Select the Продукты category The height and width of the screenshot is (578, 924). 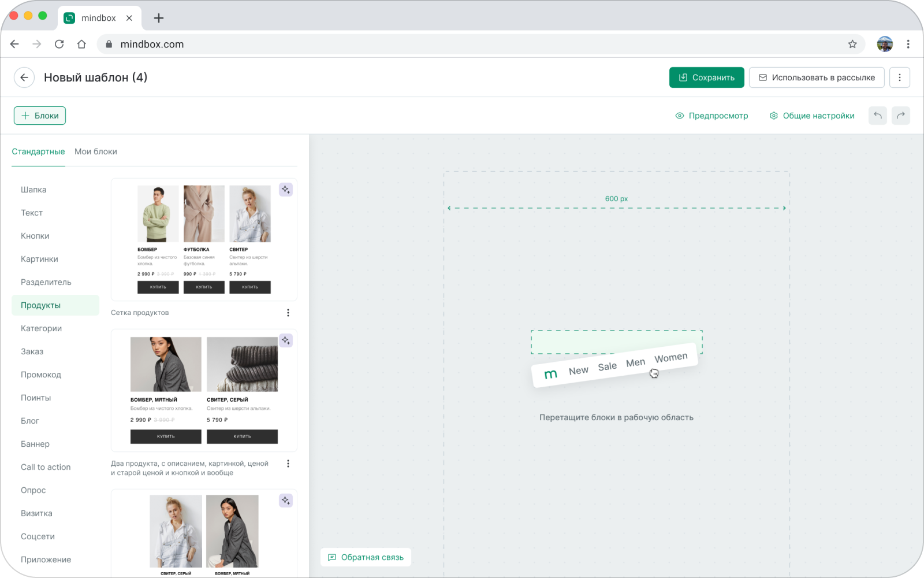(55, 305)
